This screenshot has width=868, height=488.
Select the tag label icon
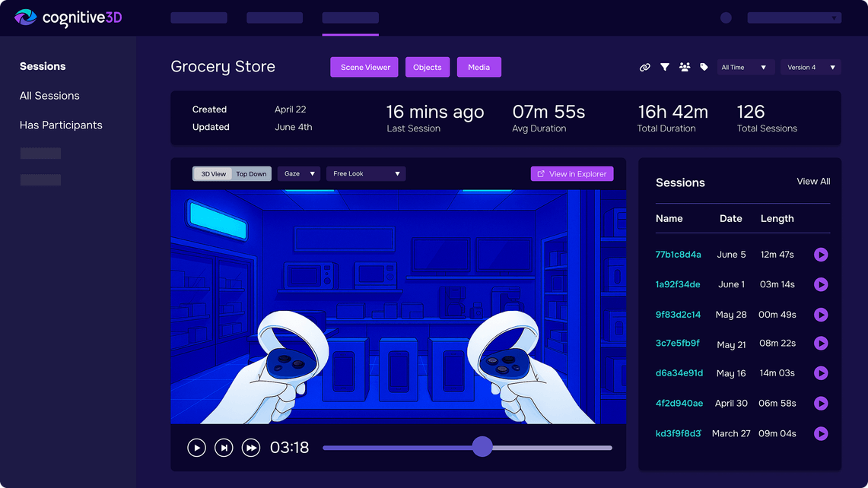point(704,67)
